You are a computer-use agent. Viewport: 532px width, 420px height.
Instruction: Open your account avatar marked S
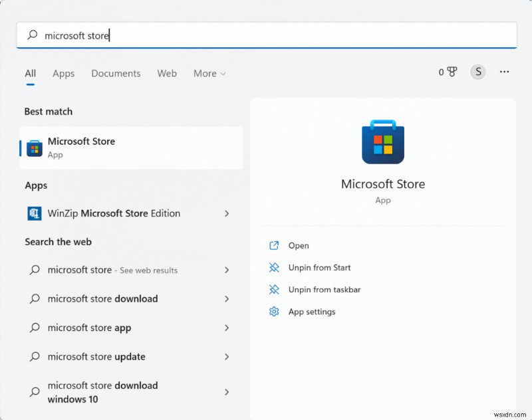477,72
